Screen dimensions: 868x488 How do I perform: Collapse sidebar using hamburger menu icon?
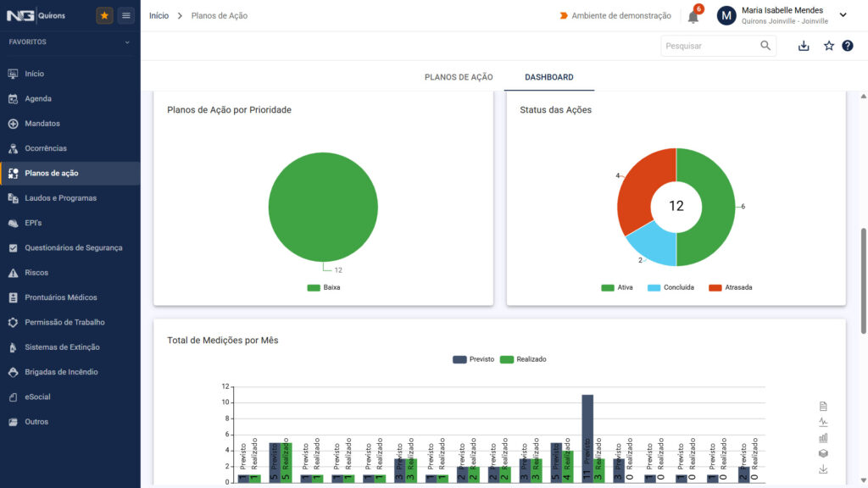click(126, 15)
